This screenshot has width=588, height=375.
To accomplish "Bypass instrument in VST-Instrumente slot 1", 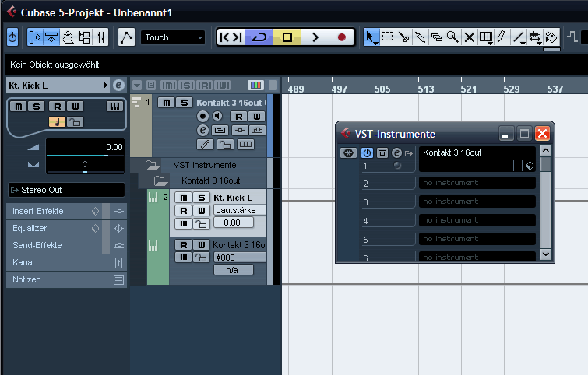I will pos(382,152).
